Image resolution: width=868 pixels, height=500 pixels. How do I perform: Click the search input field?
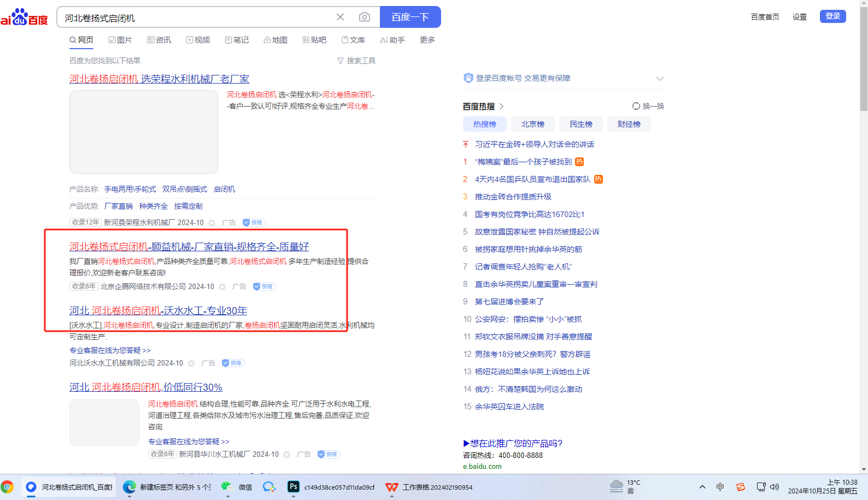tap(197, 18)
